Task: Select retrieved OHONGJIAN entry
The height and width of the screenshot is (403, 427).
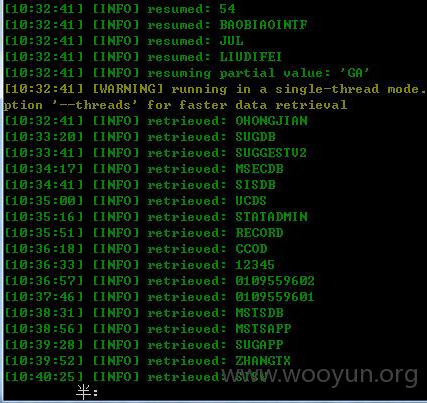Action: click(156, 121)
